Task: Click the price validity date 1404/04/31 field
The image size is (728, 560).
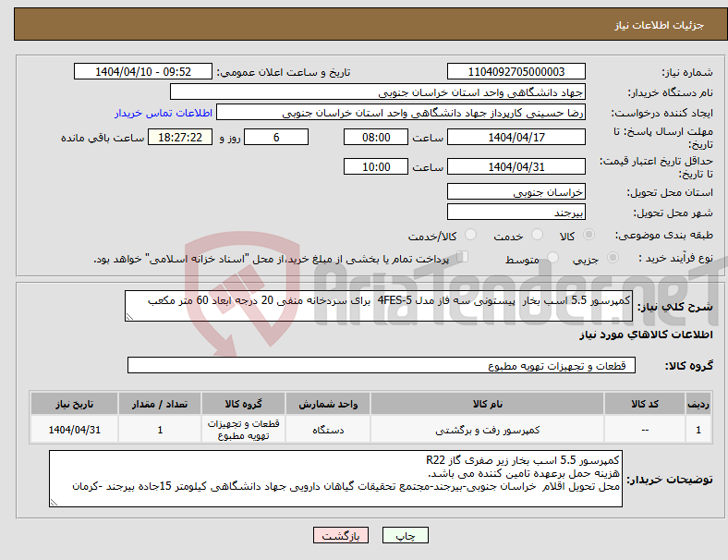Action: point(516,166)
